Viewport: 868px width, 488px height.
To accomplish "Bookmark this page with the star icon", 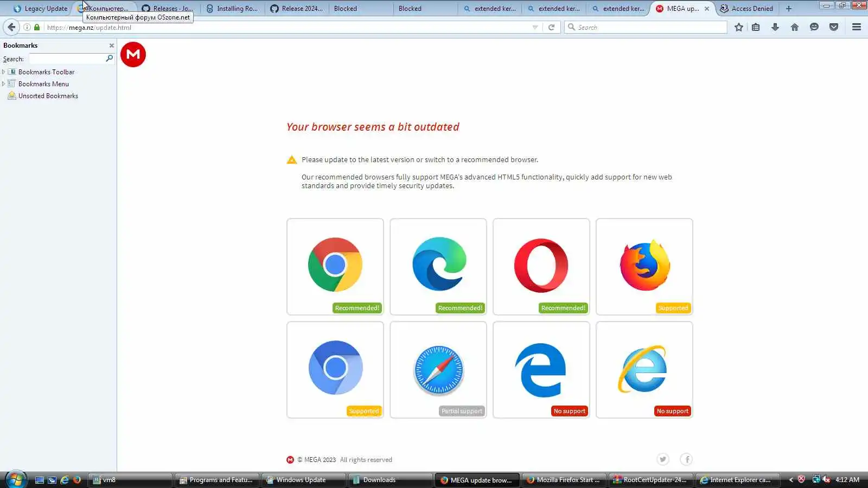I will pos(739,27).
